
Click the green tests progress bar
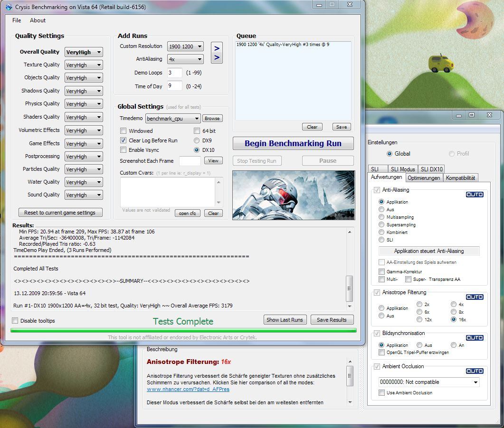[x=183, y=330]
